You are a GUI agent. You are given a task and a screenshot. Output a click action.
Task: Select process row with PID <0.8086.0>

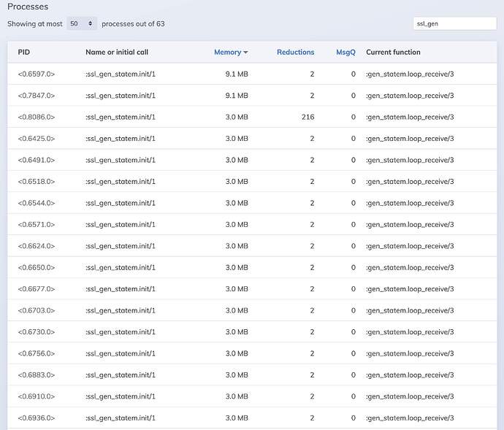coord(252,117)
